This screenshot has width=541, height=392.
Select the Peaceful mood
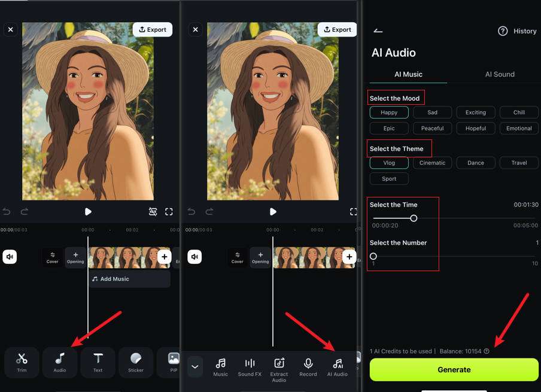click(432, 128)
